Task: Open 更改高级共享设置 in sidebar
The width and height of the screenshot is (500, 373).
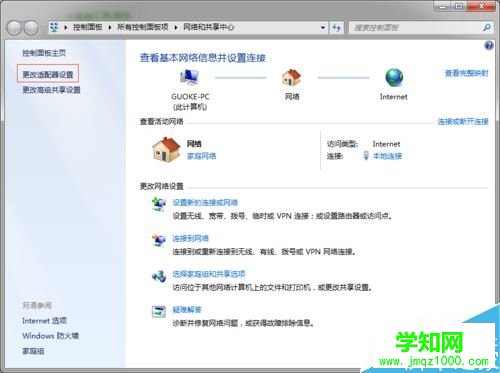Action: [x=51, y=90]
